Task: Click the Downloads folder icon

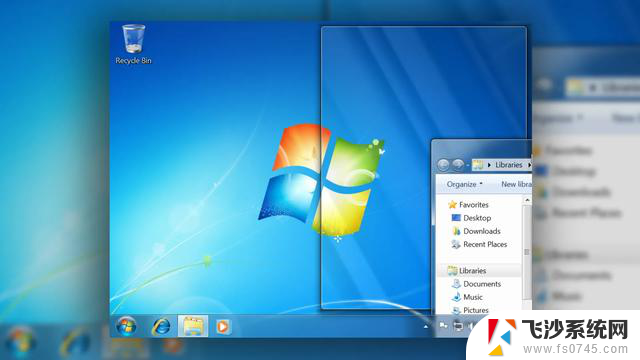Action: (x=456, y=231)
